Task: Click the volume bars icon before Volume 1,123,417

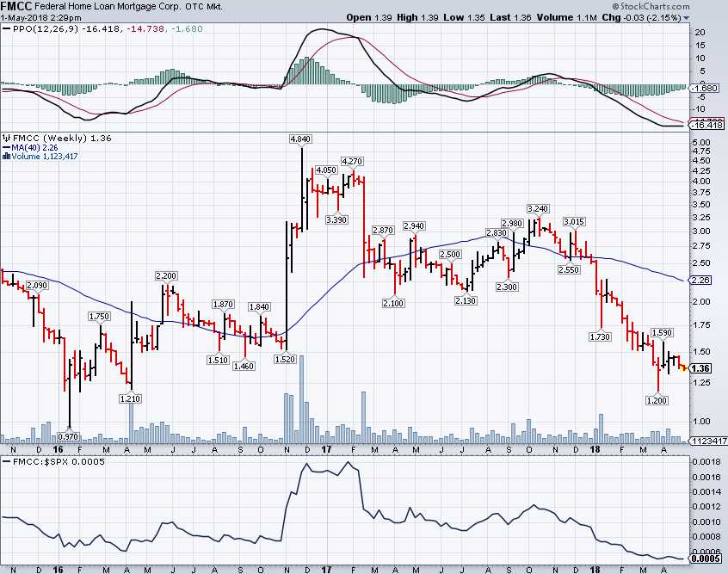Action: tap(7, 157)
